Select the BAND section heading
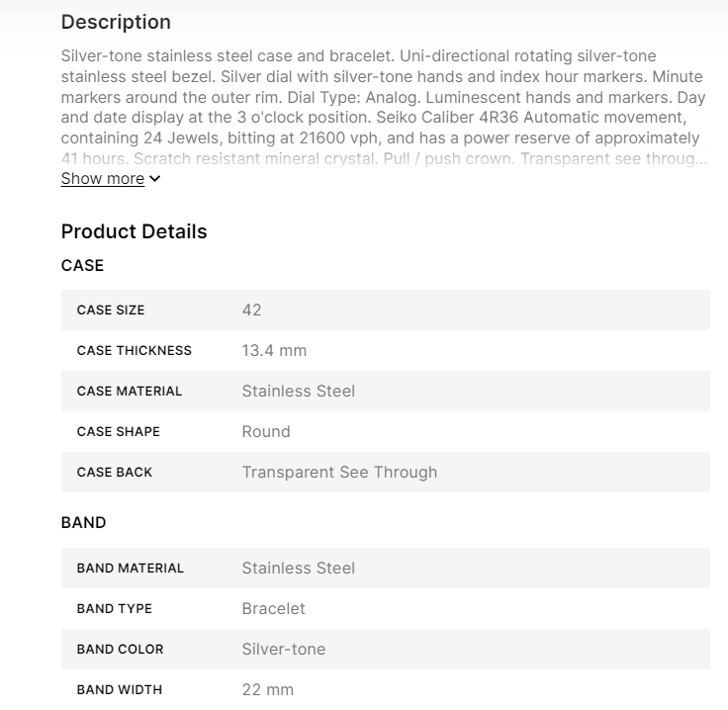The height and width of the screenshot is (710, 728). (x=83, y=522)
